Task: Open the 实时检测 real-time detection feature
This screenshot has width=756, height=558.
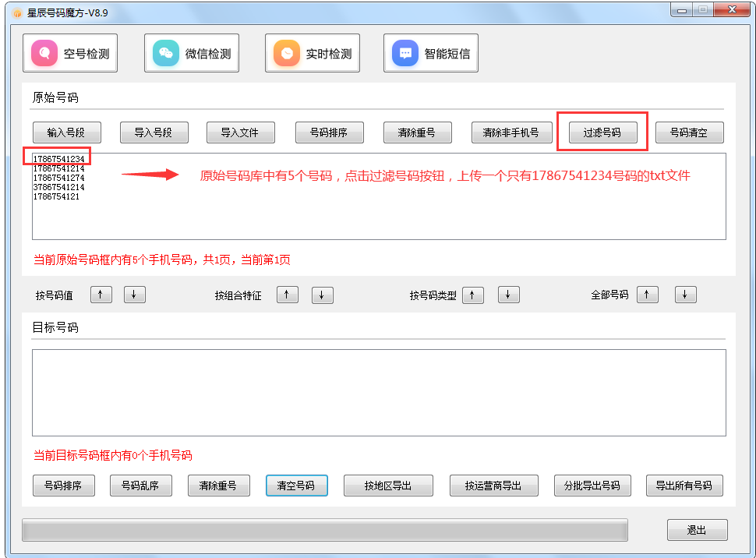Action: 312,52
